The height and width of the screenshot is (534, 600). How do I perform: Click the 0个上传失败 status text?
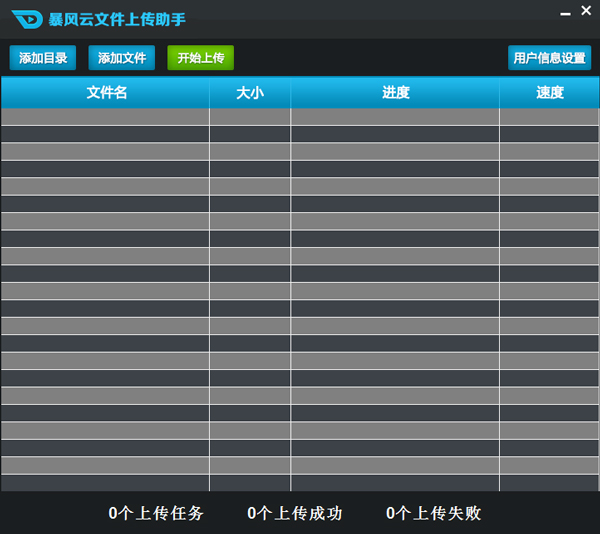point(434,513)
